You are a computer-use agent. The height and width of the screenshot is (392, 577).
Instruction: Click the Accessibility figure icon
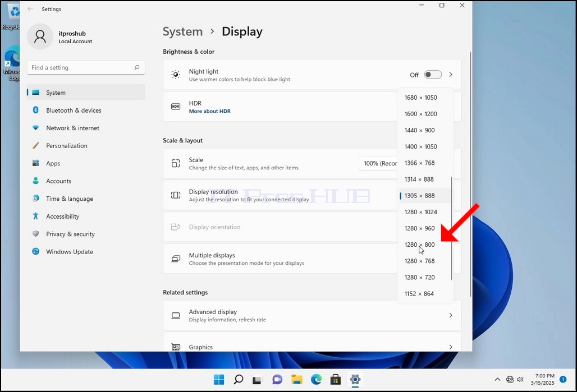[x=36, y=216]
